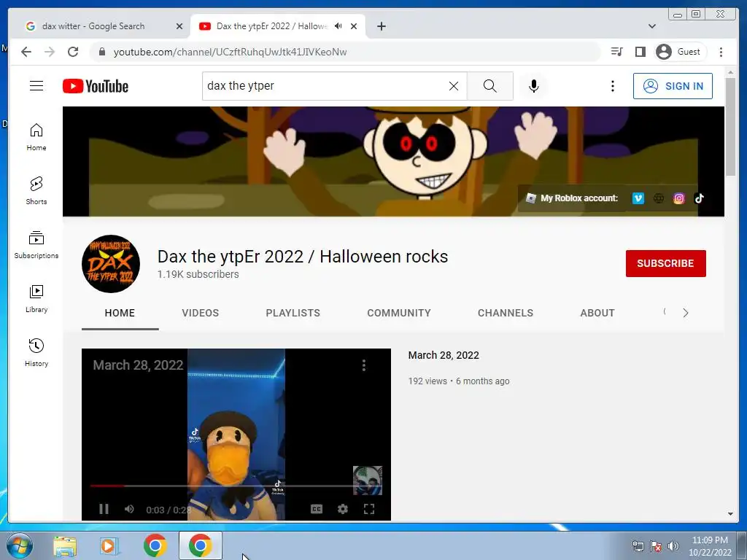Toggle Chrome side panel
This screenshot has width=747, height=560.
pos(640,52)
